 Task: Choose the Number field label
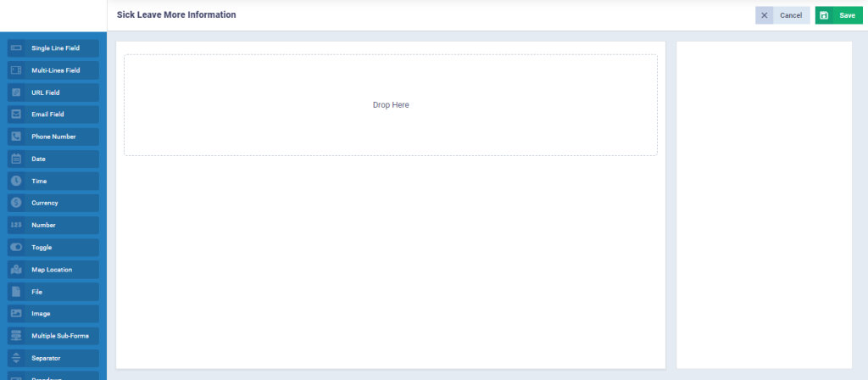click(43, 226)
